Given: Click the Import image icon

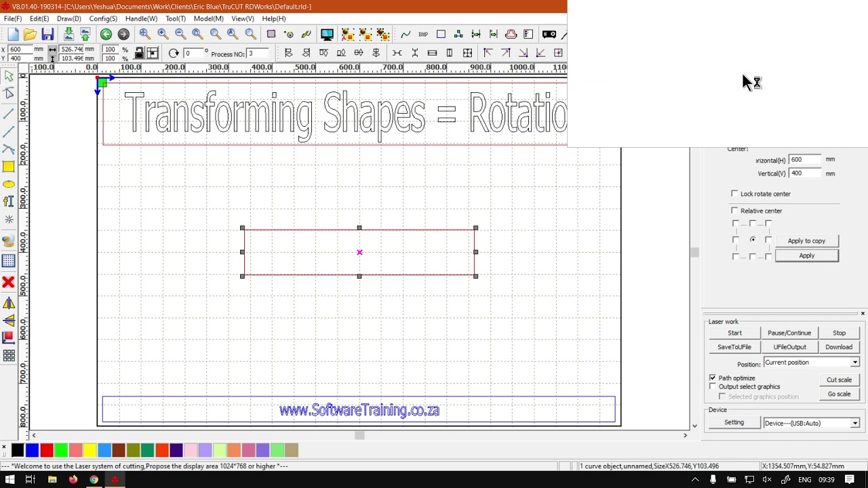Looking at the screenshot, I should pyautogui.click(x=68, y=35).
